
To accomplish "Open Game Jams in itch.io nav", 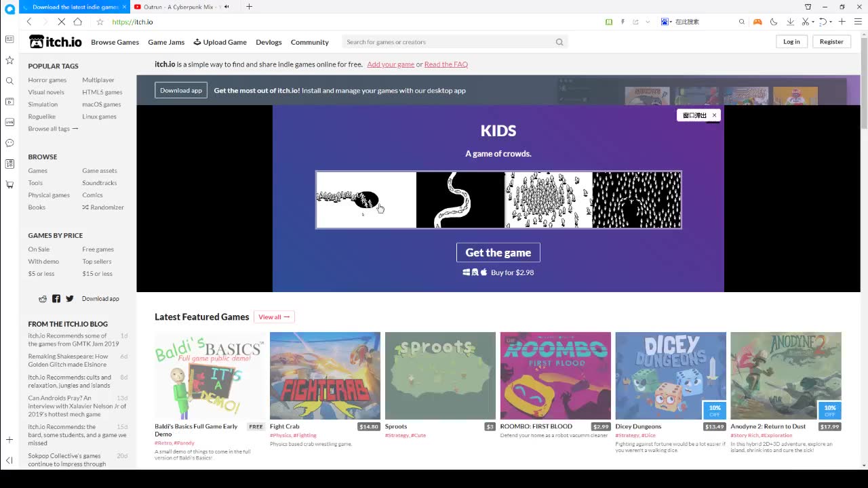I will tap(166, 42).
